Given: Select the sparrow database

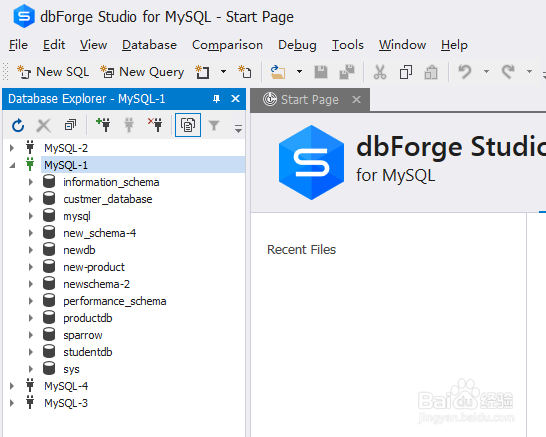Looking at the screenshot, I should pos(83,335).
